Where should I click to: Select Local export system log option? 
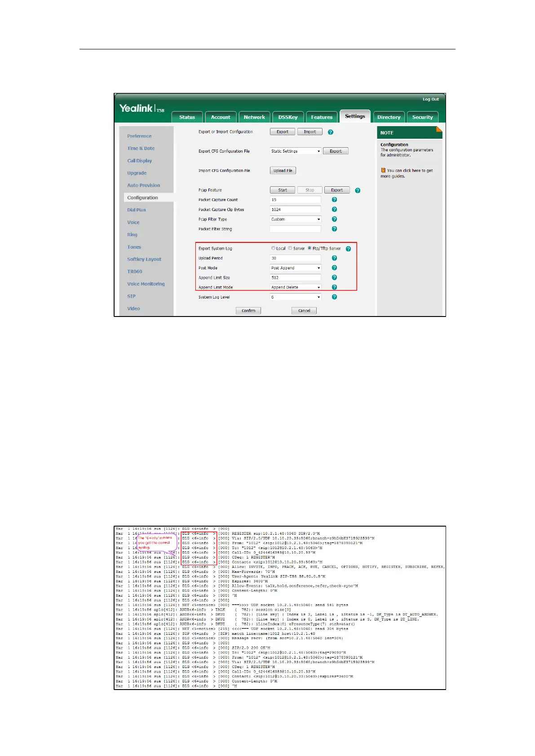pyautogui.click(x=273, y=248)
